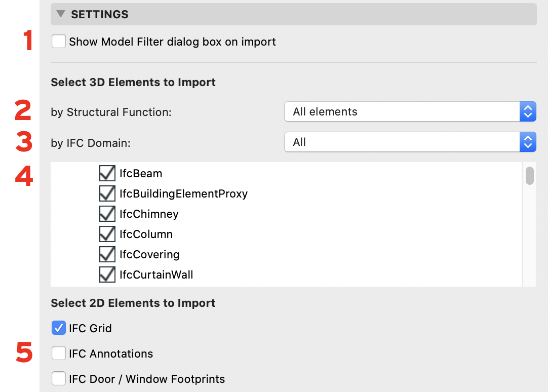Enable Show Model Filter dialog box on import
Image resolution: width=548 pixels, height=392 pixels.
pyautogui.click(x=58, y=41)
